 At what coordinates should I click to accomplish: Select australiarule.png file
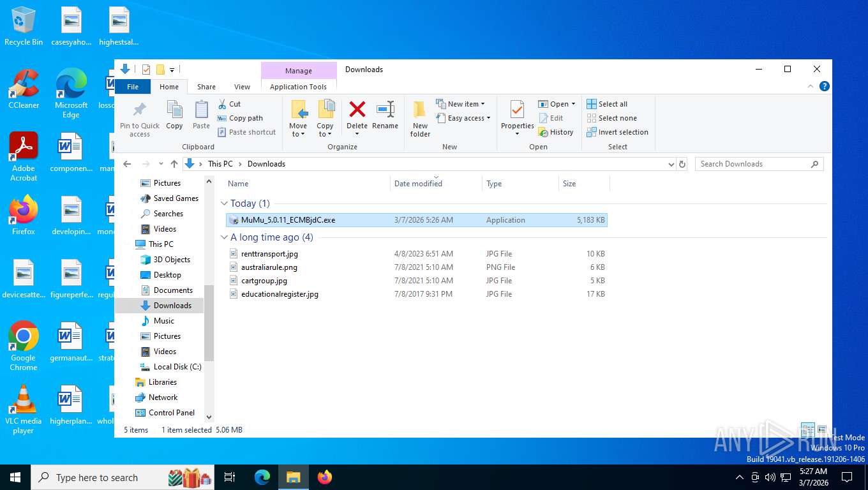pyautogui.click(x=417, y=267)
